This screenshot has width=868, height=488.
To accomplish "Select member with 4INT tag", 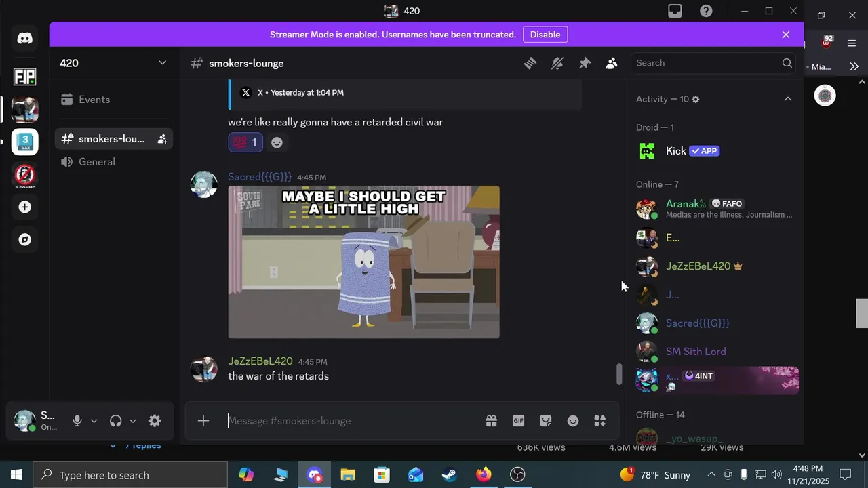I will coord(715,380).
